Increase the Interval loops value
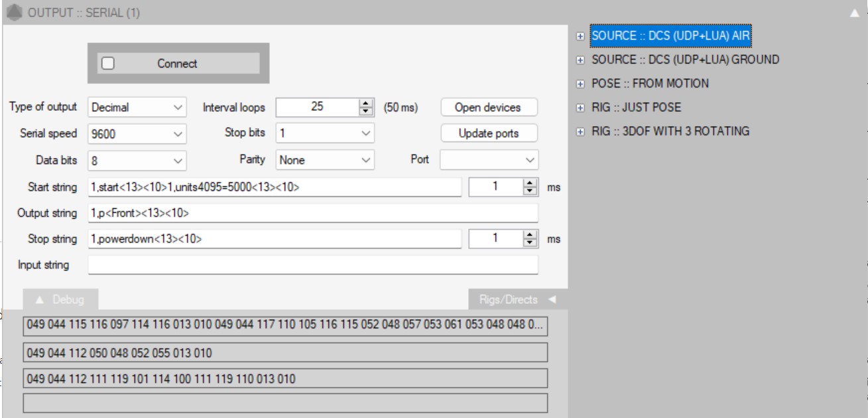The height and width of the screenshot is (418, 868). [366, 103]
